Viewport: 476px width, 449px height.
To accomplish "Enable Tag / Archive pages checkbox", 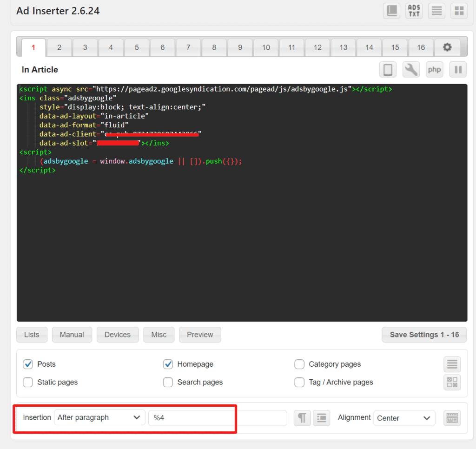I will (299, 382).
